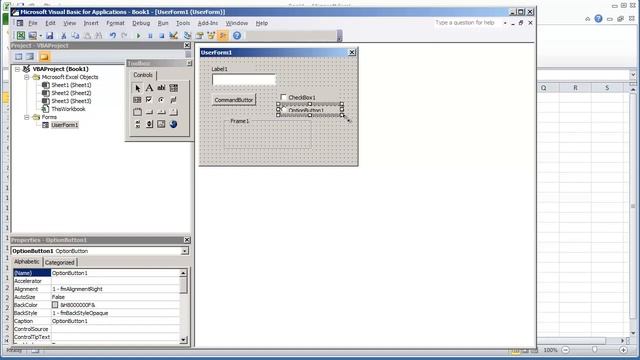
Task: Open the Insert UserForm dropdown arrow
Action: click(x=40, y=36)
